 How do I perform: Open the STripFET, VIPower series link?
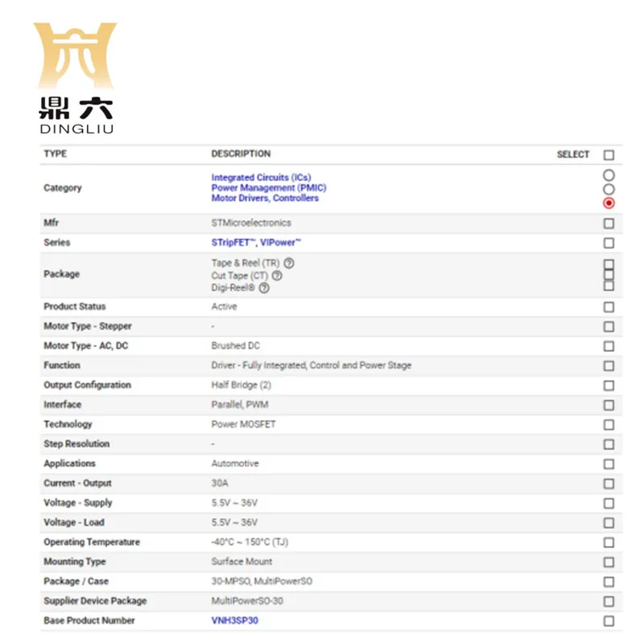(x=256, y=242)
